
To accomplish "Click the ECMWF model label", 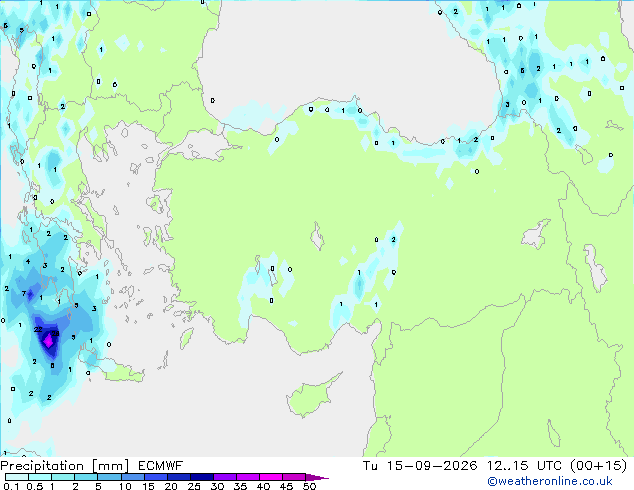I will (161, 466).
